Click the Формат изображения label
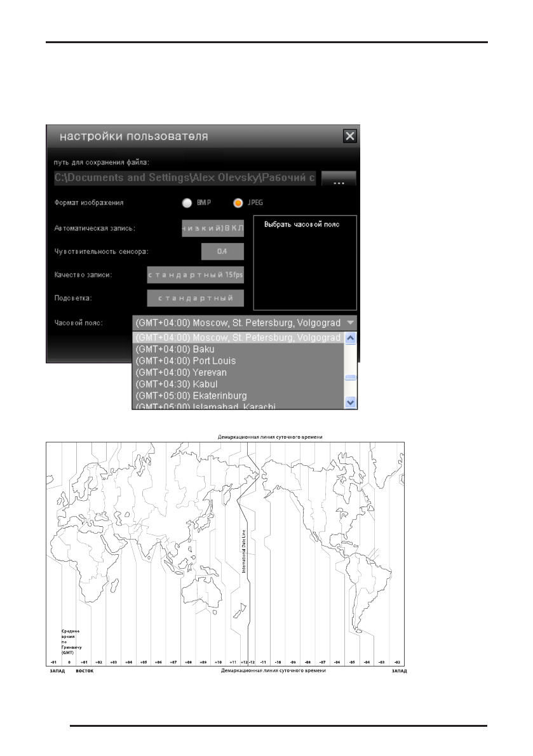This screenshot has width=533, height=756. (89, 203)
